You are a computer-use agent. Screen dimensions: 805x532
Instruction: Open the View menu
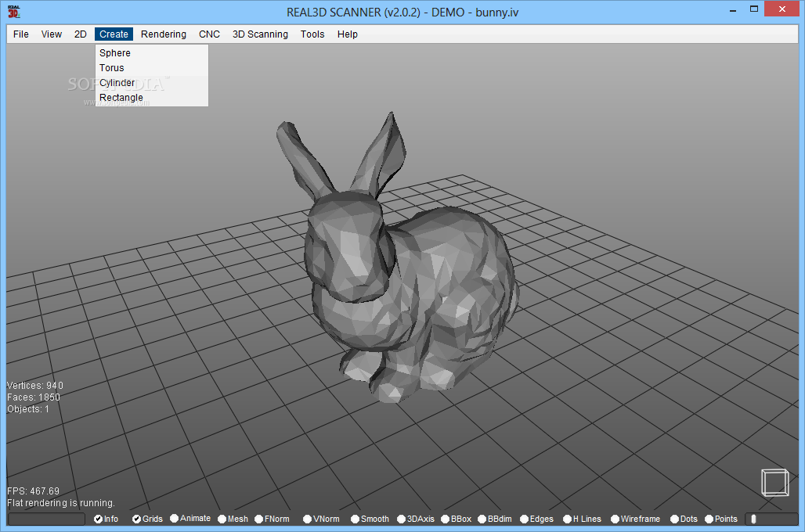point(52,34)
